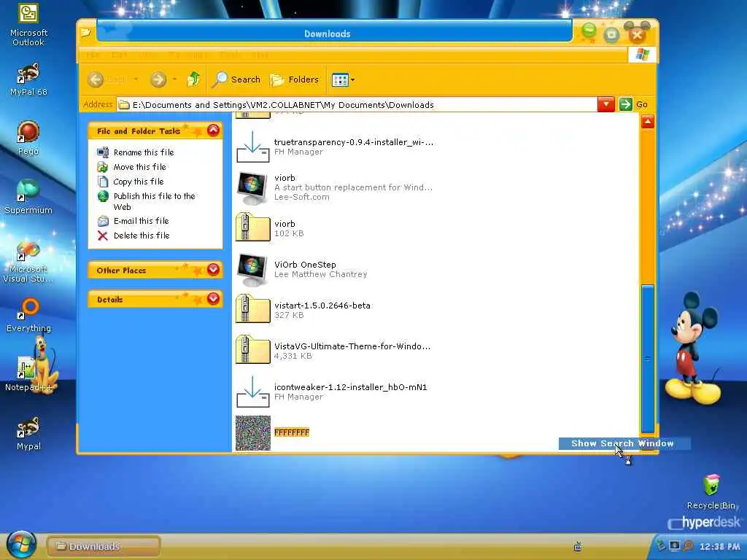Click Delete this file
The height and width of the screenshot is (560, 747).
click(x=142, y=236)
